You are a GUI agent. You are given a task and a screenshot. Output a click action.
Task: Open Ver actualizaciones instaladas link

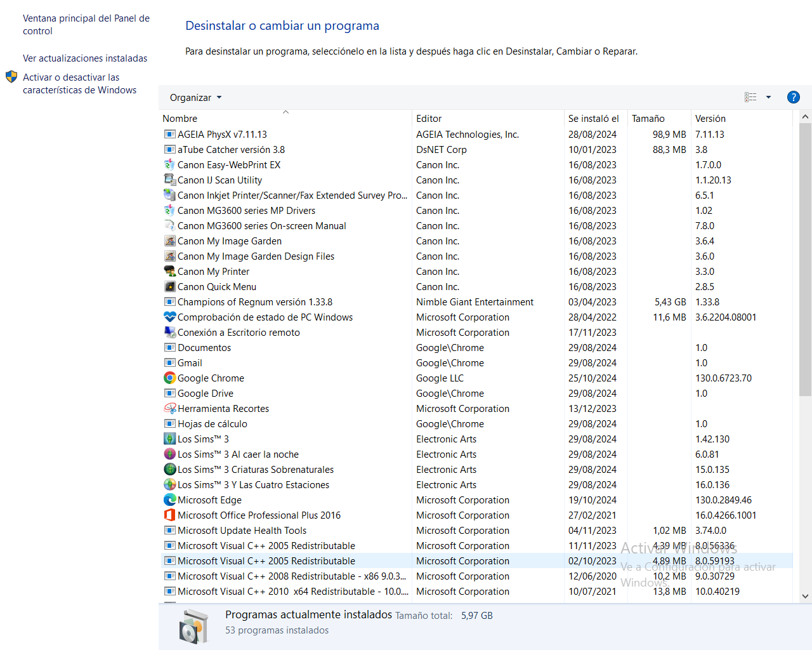tap(85, 58)
